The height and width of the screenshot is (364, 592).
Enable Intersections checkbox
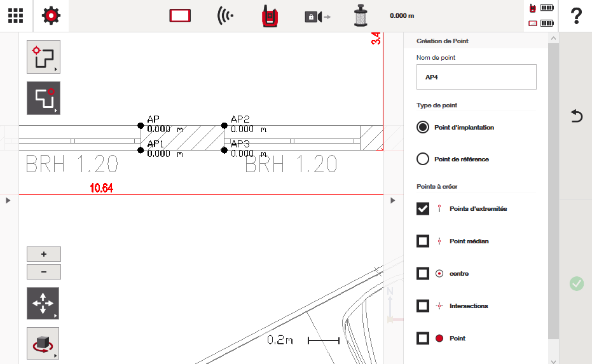[x=423, y=306]
